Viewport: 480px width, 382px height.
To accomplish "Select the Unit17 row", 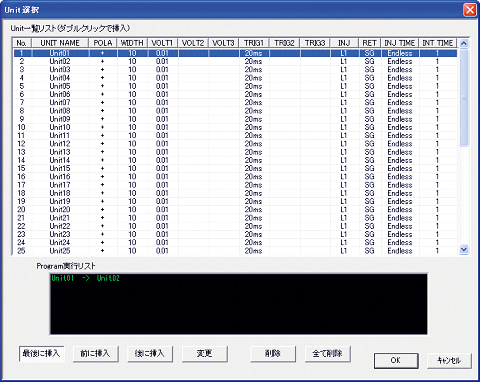I will coord(235,185).
